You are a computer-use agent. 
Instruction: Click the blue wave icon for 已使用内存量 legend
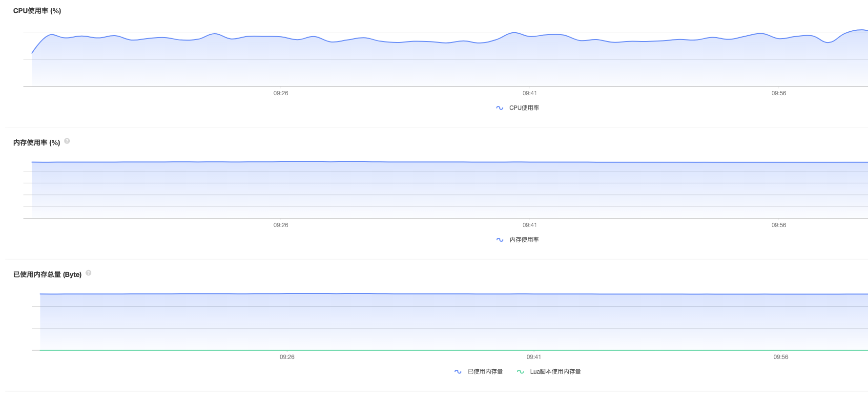click(x=458, y=372)
